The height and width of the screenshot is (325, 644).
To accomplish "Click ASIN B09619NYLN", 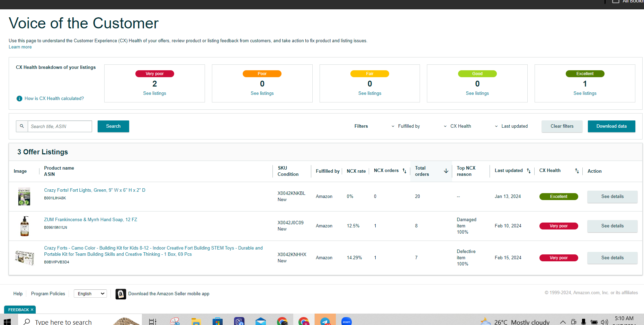I will point(55,228).
